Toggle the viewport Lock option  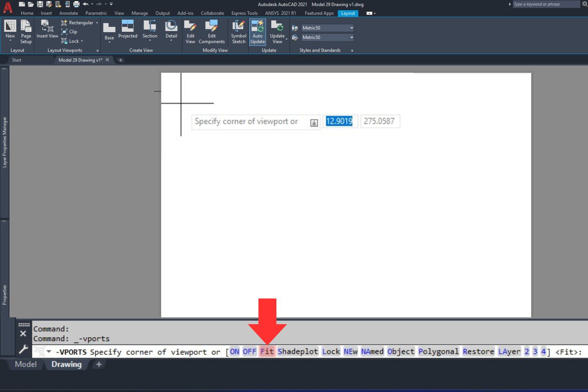[330, 352]
